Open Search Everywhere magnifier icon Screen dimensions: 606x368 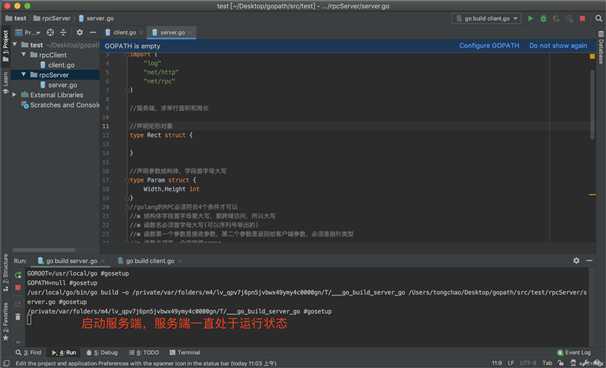coord(599,19)
